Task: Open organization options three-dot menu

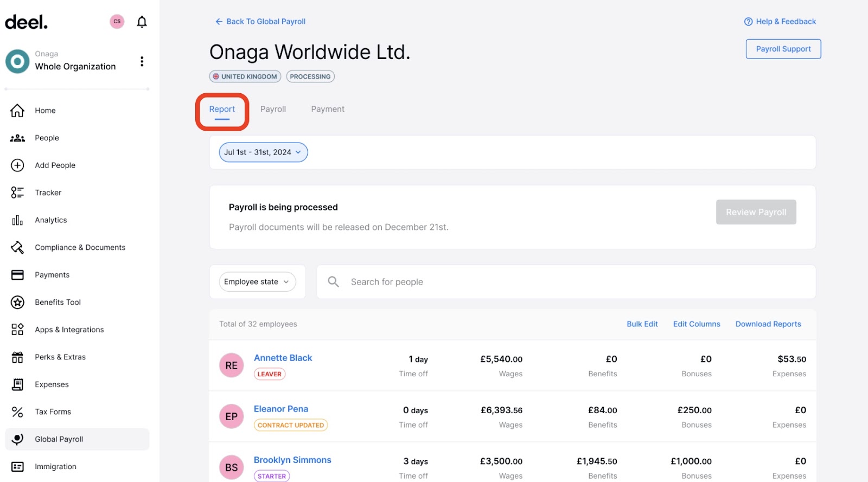Action: point(142,61)
